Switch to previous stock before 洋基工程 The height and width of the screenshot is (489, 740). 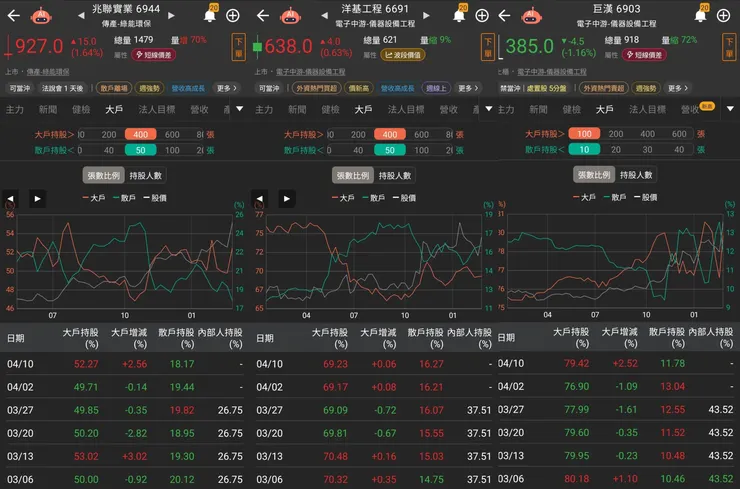[x=324, y=16]
